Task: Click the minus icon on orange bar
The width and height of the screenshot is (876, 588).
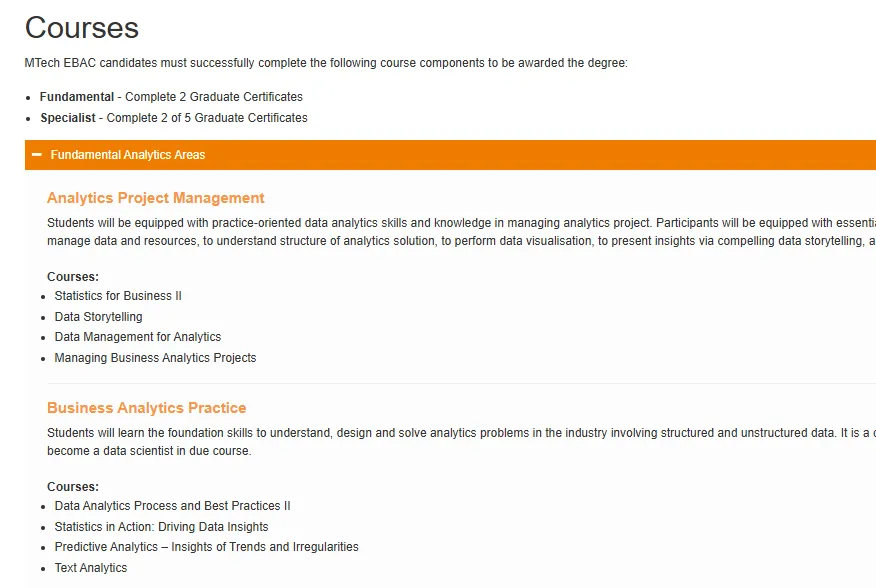Action: click(37, 155)
